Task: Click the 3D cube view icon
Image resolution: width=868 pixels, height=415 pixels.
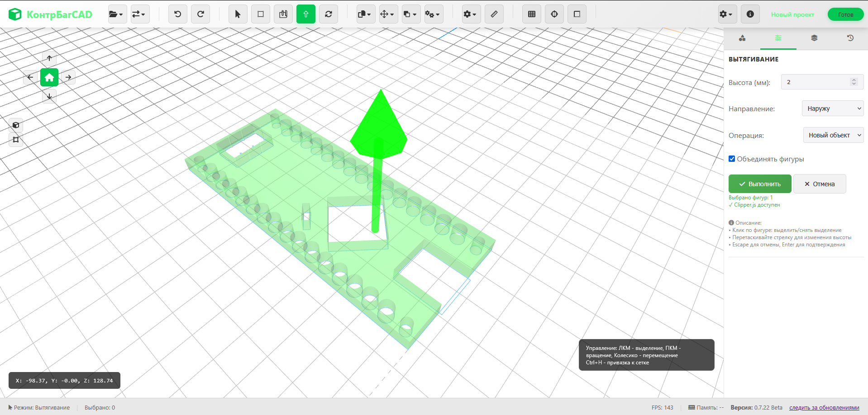Action: click(x=16, y=125)
